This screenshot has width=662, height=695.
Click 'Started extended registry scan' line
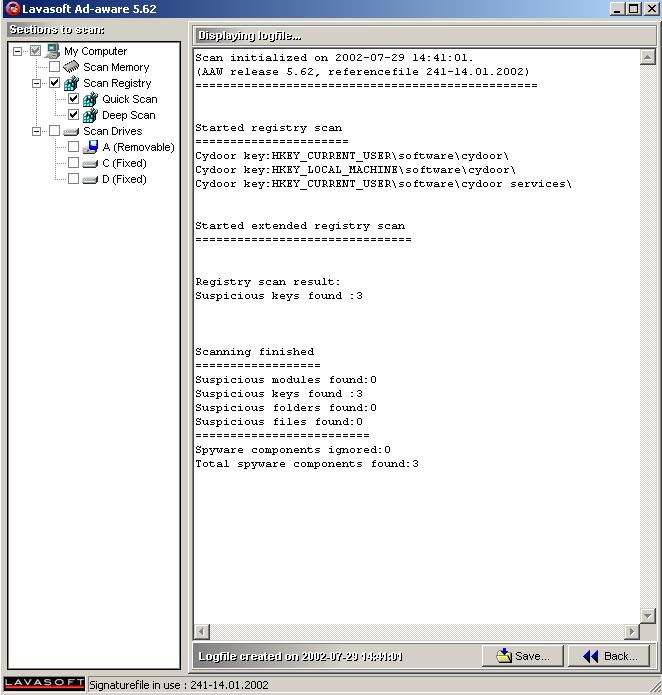point(300,226)
